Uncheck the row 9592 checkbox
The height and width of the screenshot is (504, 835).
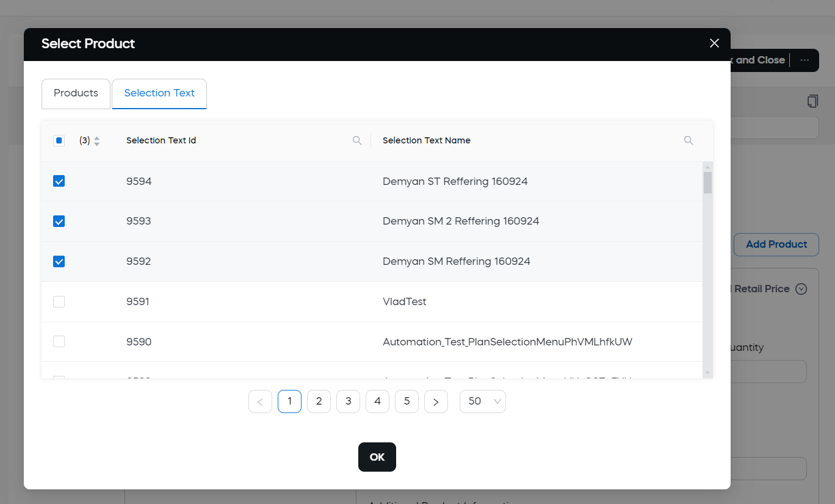click(x=59, y=262)
